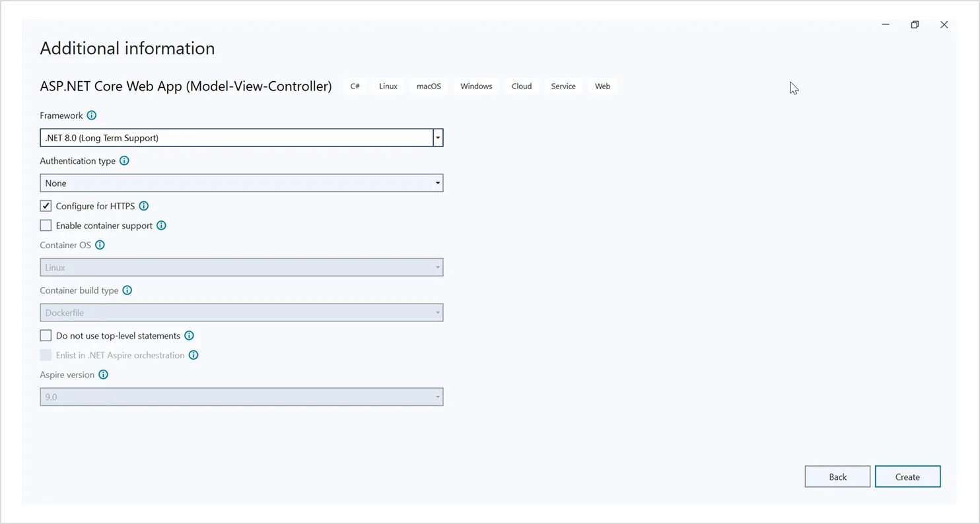Tick Do not use top-level statements
Image resolution: width=980 pixels, height=524 pixels.
click(x=46, y=335)
